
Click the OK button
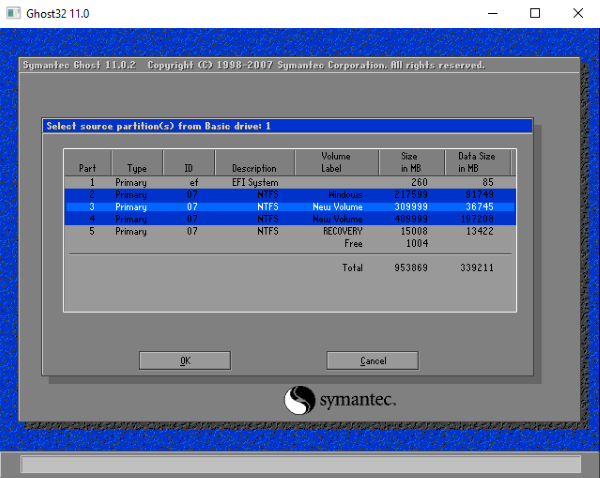[185, 361]
